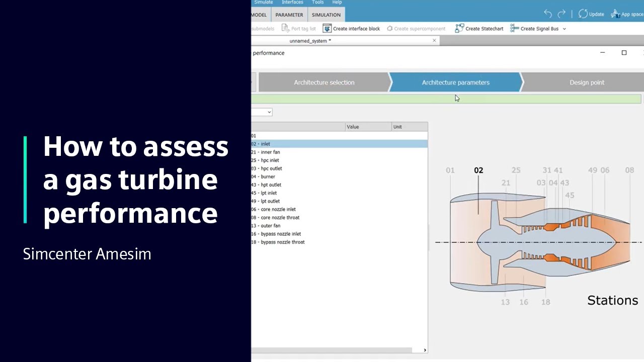This screenshot has width=644, height=362.
Task: Click station label 49 on diagram
Action: (x=593, y=170)
